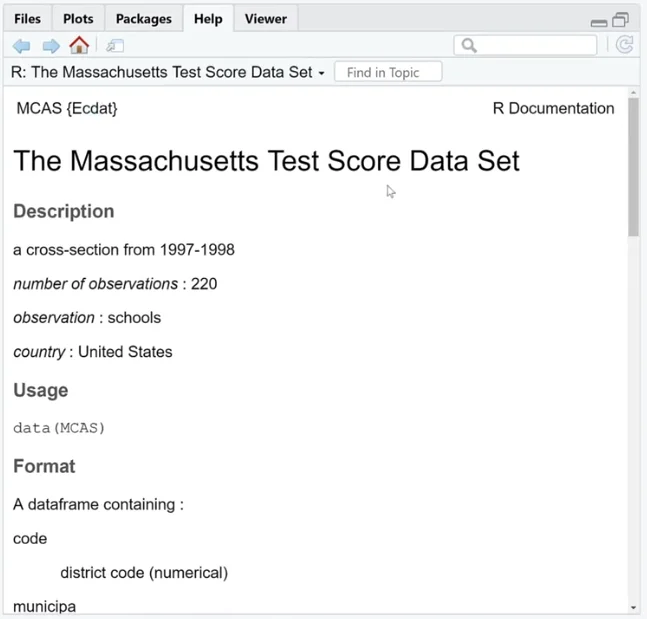Open the Viewer tab

tap(266, 19)
